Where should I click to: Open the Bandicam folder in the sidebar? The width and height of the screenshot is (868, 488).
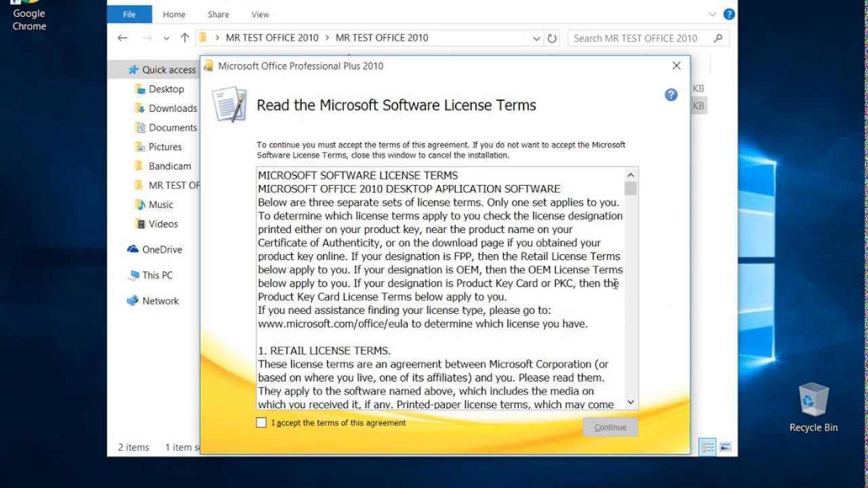pos(170,166)
